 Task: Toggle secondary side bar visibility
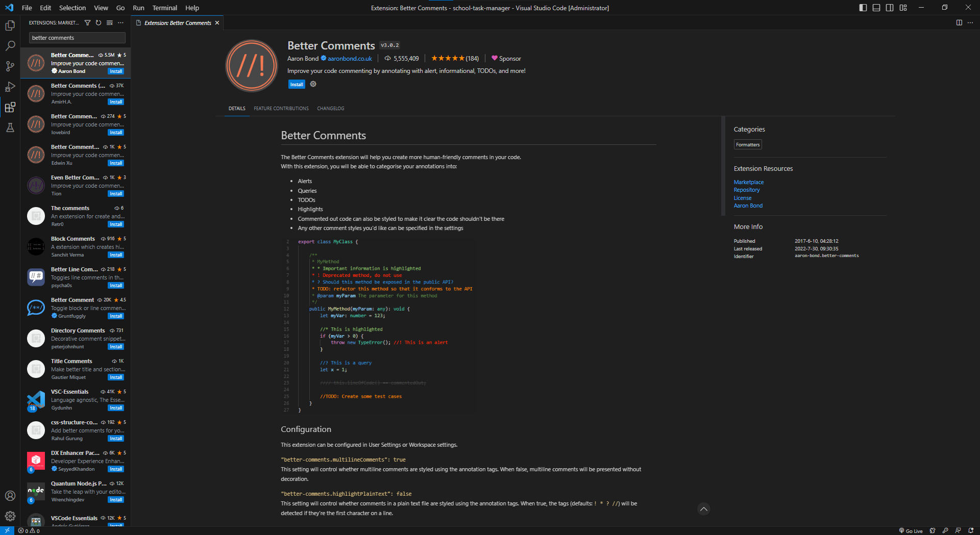click(x=890, y=8)
